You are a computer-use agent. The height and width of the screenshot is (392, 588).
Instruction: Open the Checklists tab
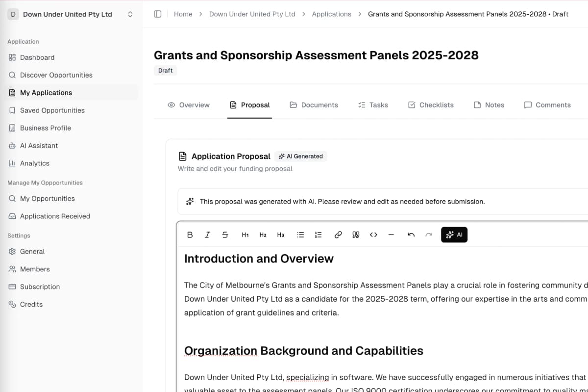[x=431, y=105]
